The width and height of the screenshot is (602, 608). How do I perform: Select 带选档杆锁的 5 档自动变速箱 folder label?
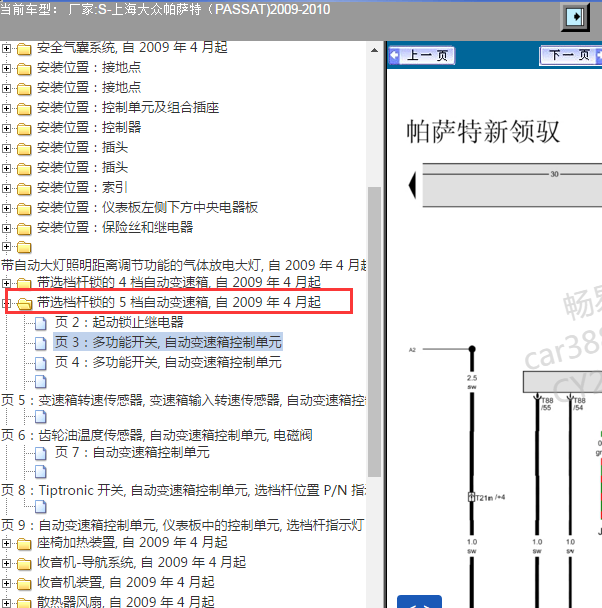[179, 302]
